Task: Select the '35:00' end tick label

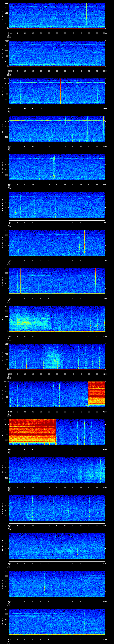Action: click(105, 147)
